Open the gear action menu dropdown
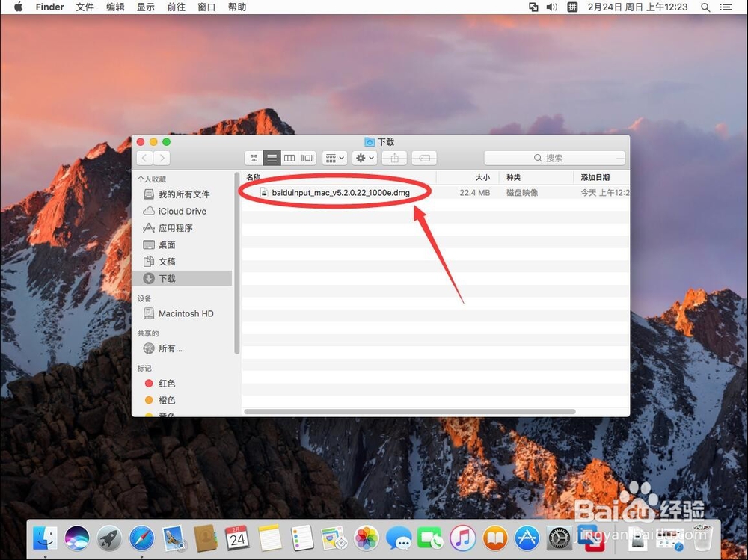Viewport: 748px width, 560px height. point(365,158)
